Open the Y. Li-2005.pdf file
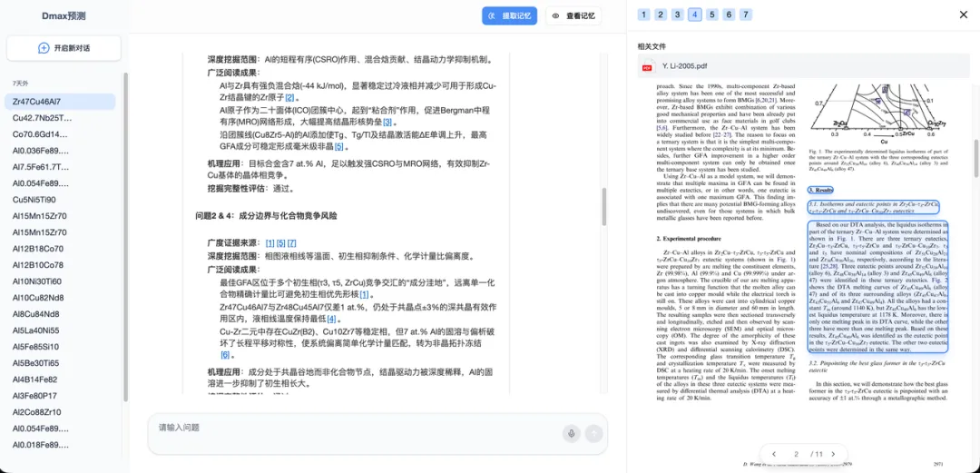Screen dimensions: 980x473 803,65
